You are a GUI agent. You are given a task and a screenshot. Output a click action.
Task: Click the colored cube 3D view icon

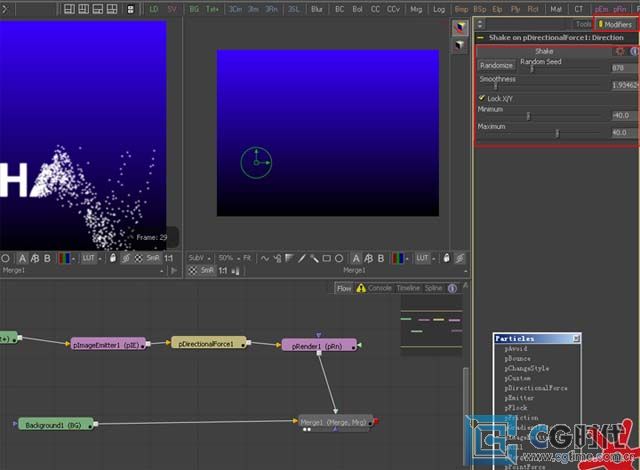pos(460,28)
